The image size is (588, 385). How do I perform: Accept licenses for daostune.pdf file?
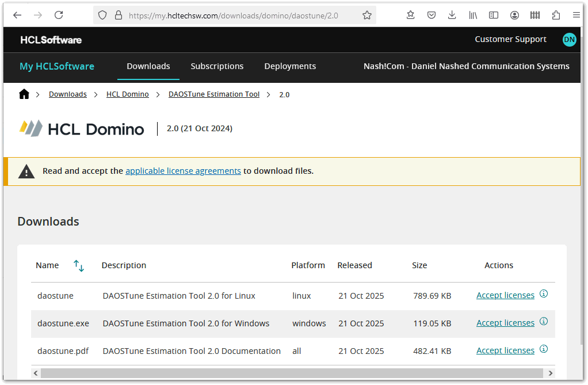tap(505, 350)
